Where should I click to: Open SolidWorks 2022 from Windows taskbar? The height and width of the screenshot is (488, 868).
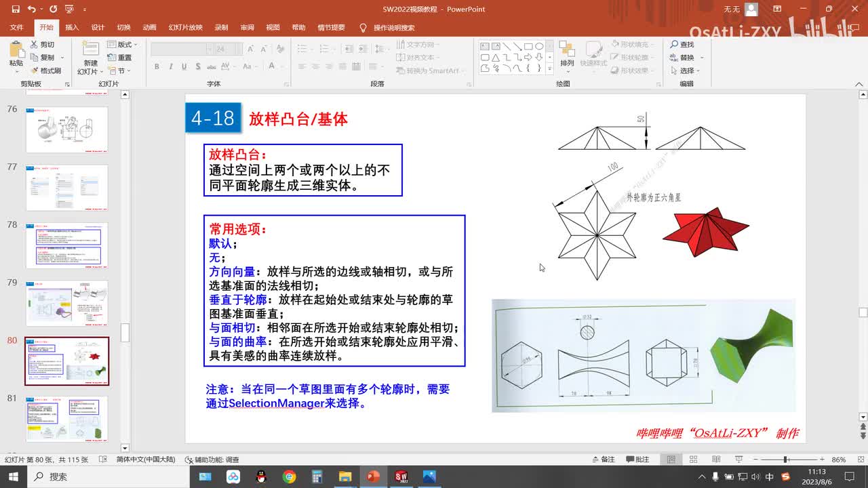tap(401, 476)
